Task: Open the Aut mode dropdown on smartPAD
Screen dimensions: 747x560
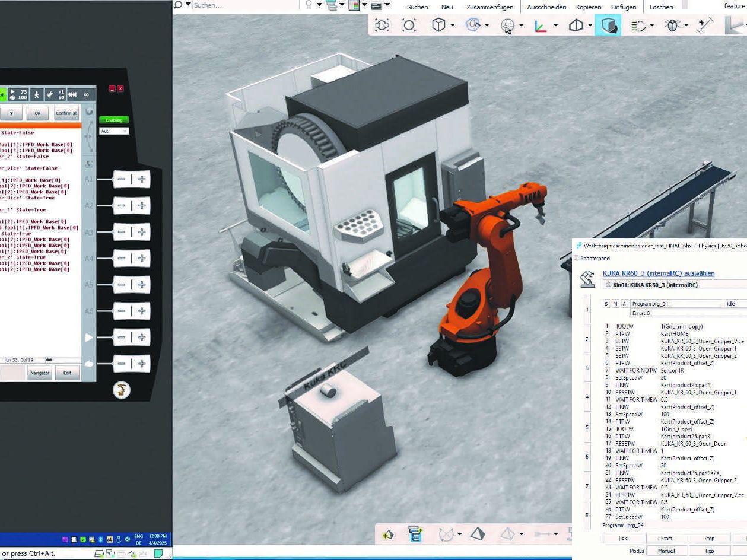Action: click(114, 131)
